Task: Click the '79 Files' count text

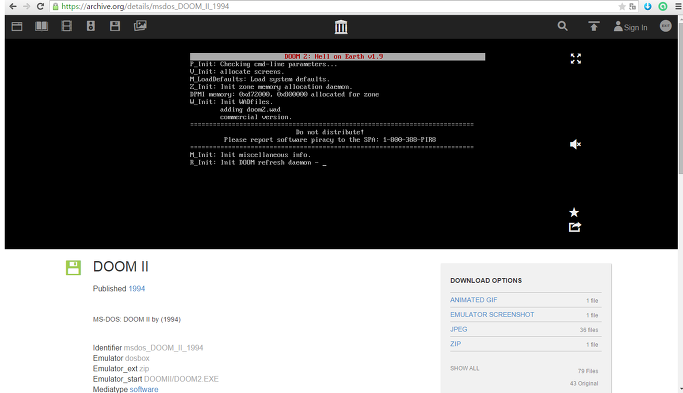Action: 588,371
